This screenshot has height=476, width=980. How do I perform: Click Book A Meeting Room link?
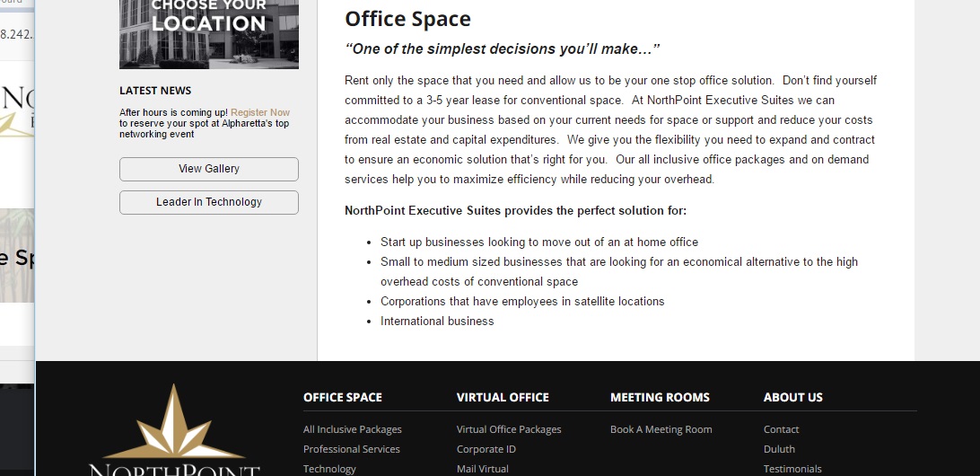661,429
